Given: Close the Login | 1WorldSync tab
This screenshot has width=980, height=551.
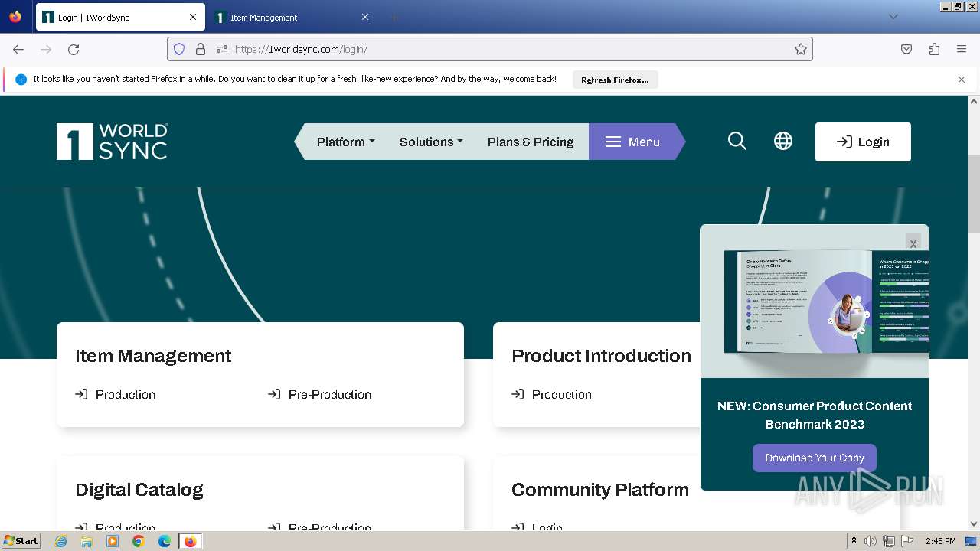Looking at the screenshot, I should pyautogui.click(x=193, y=17).
